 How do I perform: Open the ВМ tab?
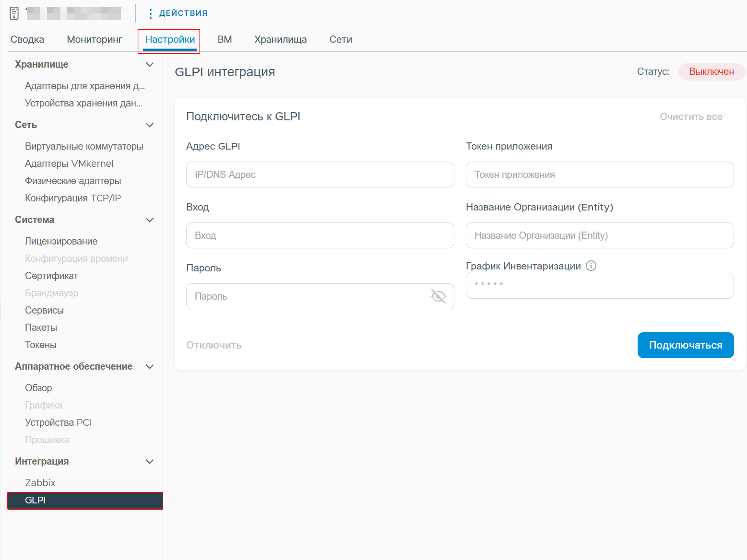coord(225,39)
